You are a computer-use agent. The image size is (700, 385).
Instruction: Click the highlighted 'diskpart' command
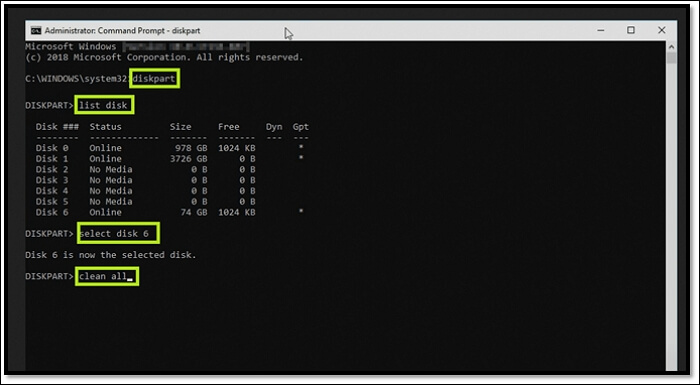click(x=154, y=79)
